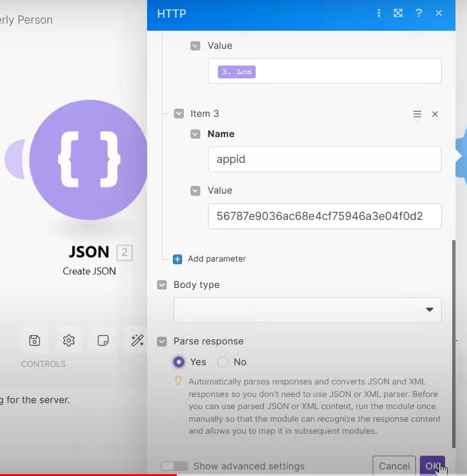Image resolution: width=467 pixels, height=476 pixels.
Task: Click the Cancel button
Action: pos(394,466)
